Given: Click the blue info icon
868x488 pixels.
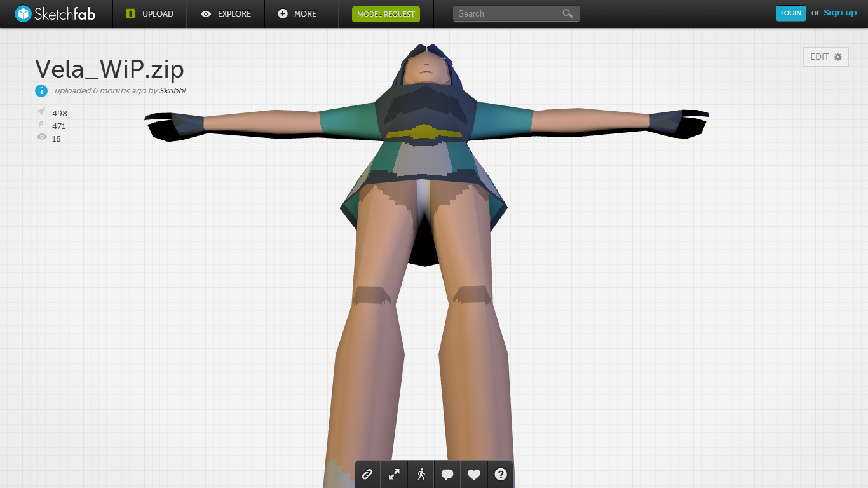Looking at the screenshot, I should 41,91.
